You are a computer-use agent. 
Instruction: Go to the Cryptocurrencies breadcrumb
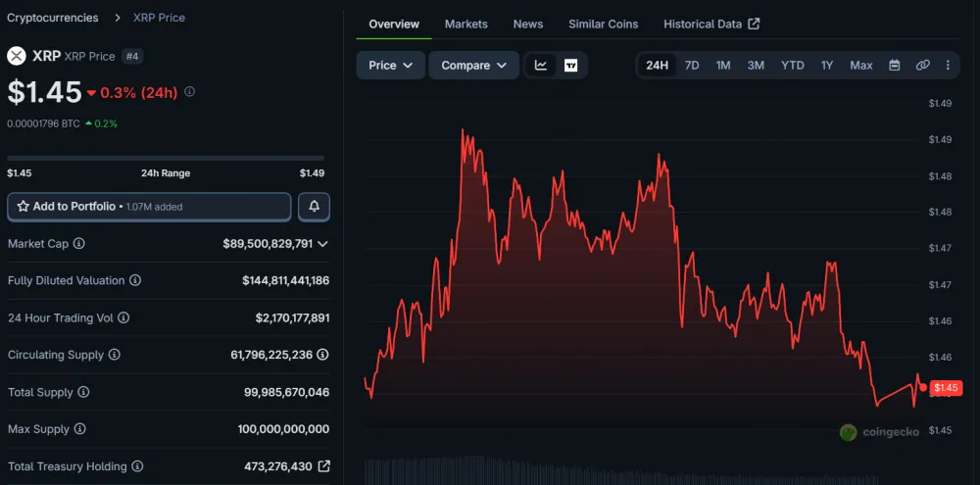pyautogui.click(x=53, y=18)
